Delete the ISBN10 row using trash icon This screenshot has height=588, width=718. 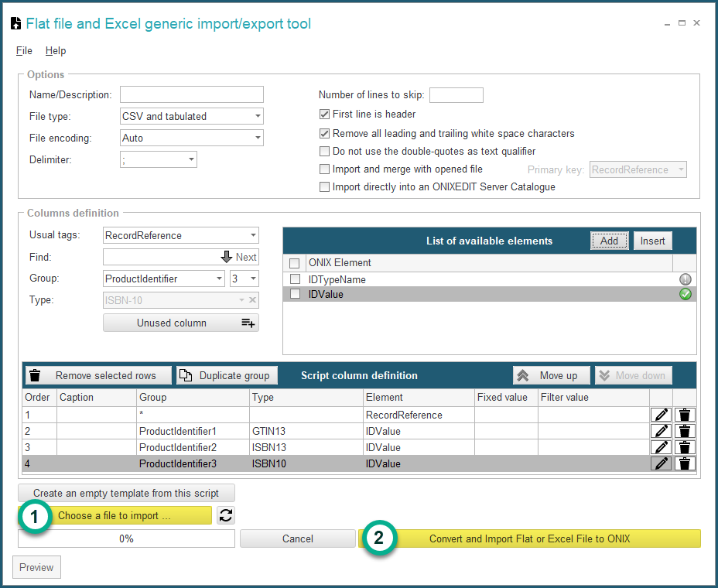coord(685,463)
